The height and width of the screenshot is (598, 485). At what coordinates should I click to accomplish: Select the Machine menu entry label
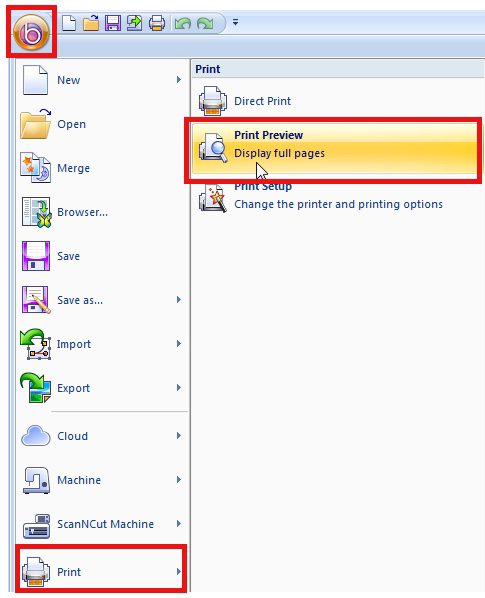[x=79, y=480]
